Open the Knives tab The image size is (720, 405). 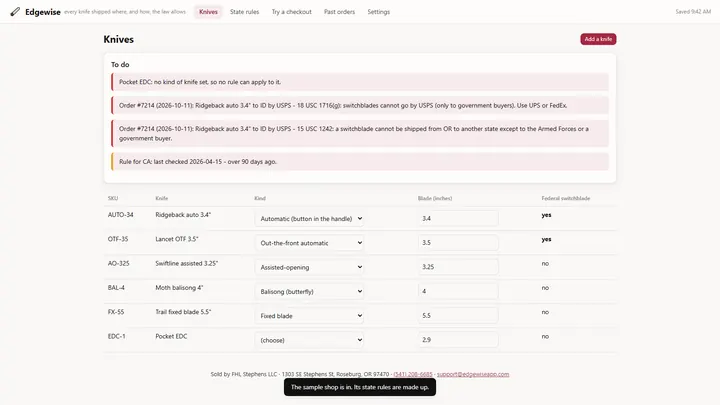(208, 12)
